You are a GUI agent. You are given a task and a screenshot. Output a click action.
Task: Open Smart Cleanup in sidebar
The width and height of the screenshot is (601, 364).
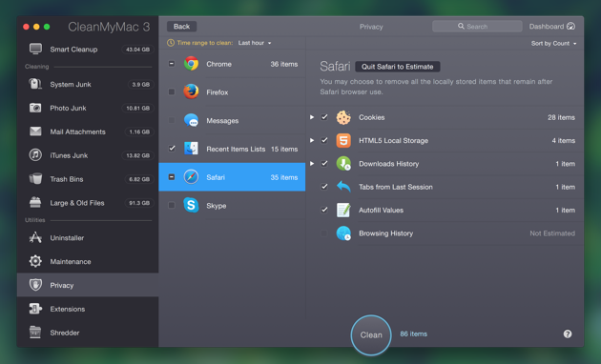click(88, 49)
